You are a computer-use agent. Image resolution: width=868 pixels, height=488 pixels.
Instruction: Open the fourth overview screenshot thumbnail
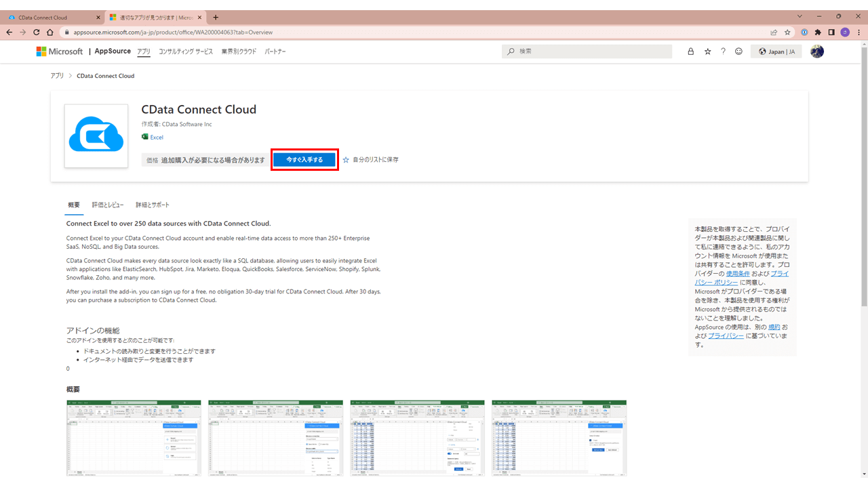click(559, 439)
